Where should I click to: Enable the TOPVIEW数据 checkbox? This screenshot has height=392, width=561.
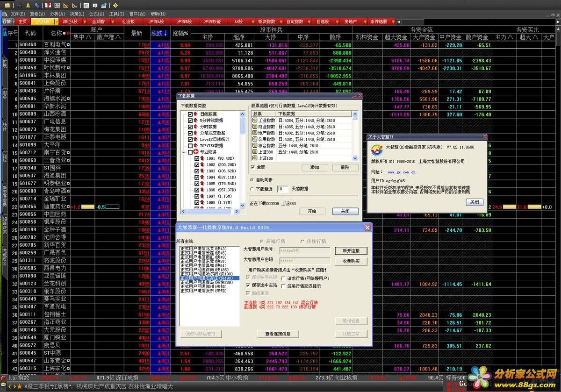tap(190, 146)
